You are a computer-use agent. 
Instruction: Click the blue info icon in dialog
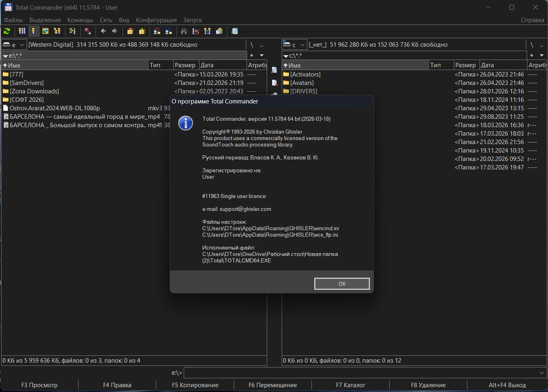point(185,123)
